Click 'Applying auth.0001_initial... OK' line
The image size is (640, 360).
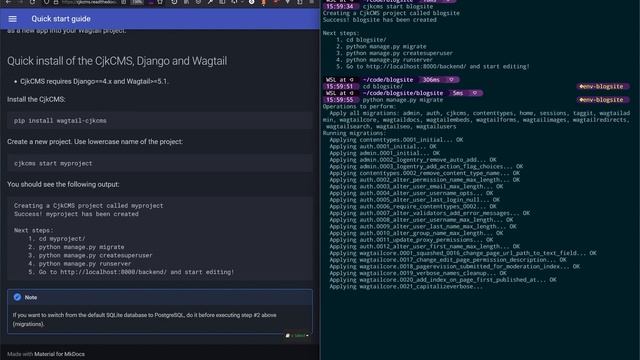tap(383, 146)
